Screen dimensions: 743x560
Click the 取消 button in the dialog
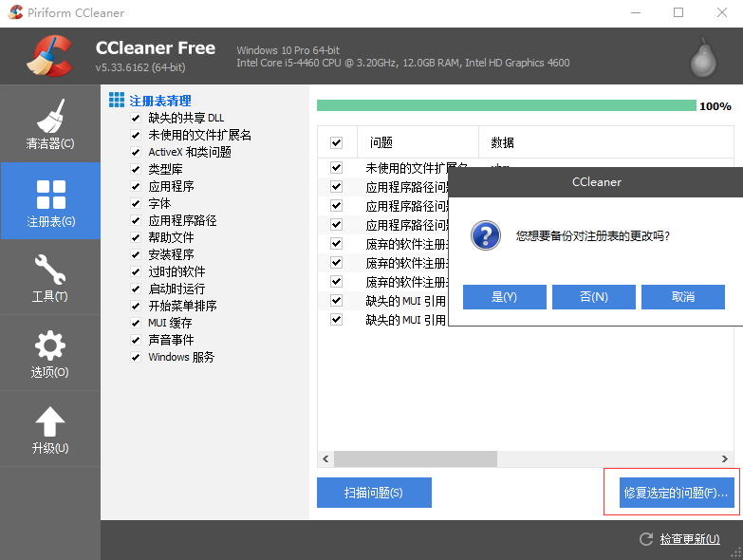[683, 297]
